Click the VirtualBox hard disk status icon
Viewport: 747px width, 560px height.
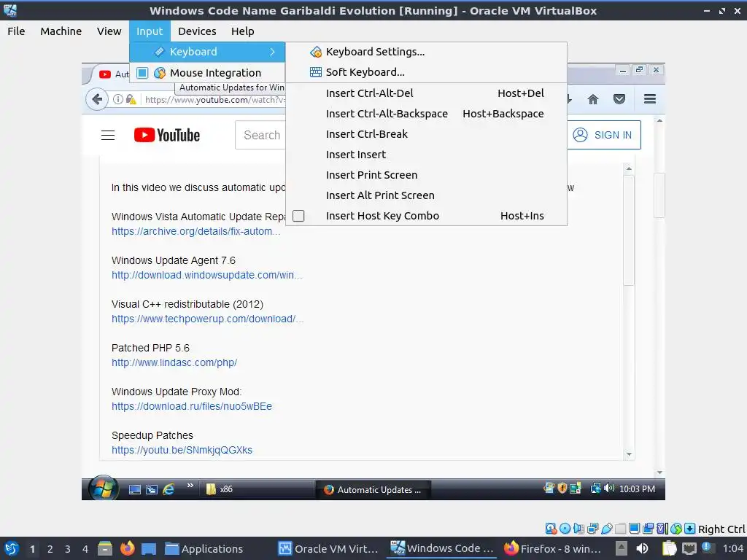tap(551, 529)
